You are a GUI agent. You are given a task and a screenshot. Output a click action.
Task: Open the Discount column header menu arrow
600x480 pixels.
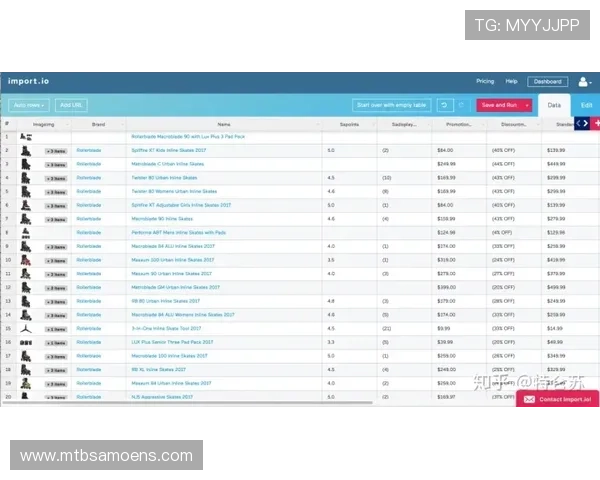point(538,124)
